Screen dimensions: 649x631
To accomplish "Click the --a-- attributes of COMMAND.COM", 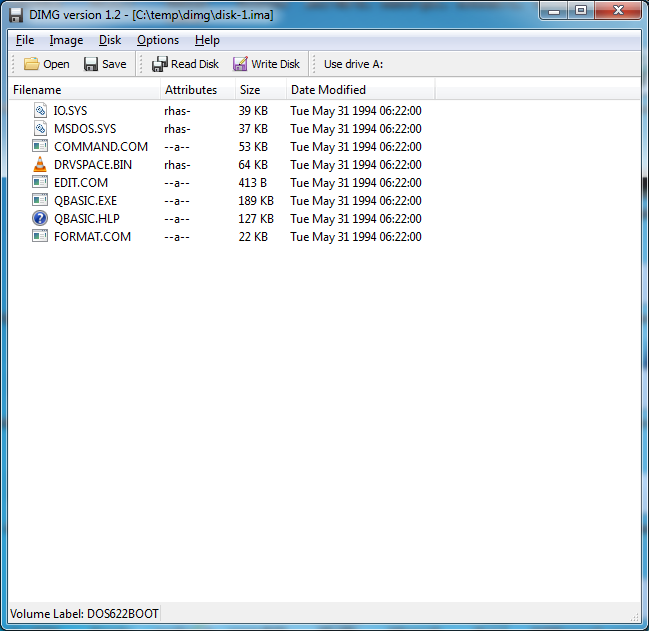I will click(177, 147).
